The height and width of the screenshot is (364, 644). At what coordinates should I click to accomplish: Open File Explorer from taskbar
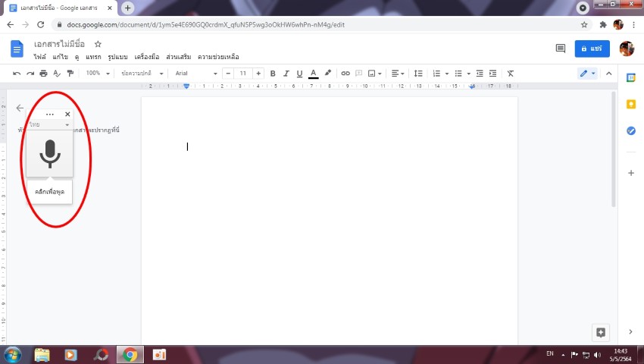point(42,355)
